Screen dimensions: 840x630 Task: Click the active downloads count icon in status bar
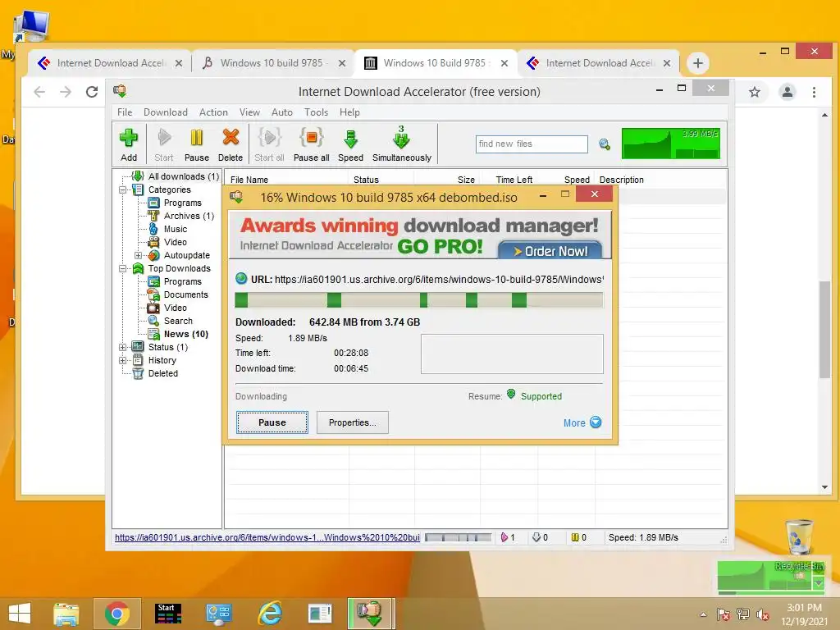pyautogui.click(x=504, y=537)
